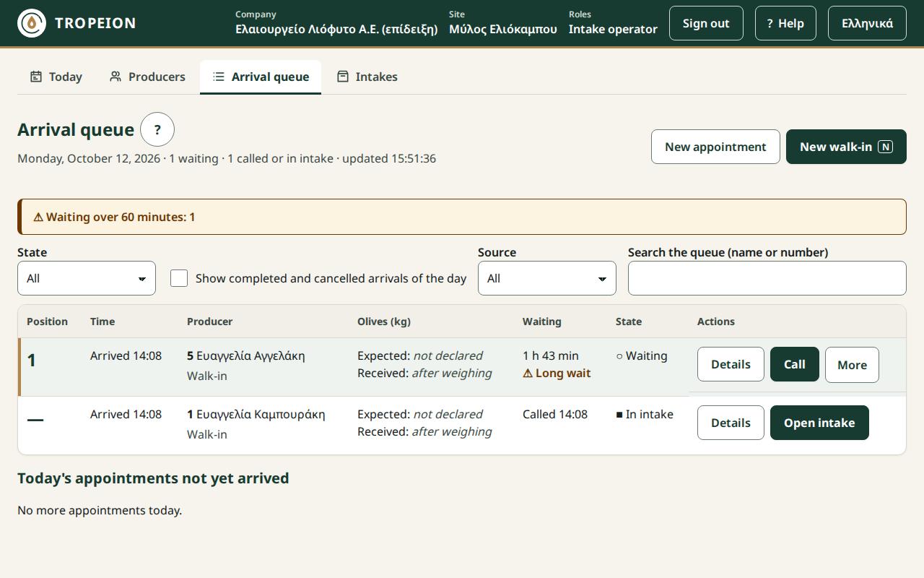This screenshot has height=578, width=924.
Task: Click the In intake state label
Action: point(645,414)
